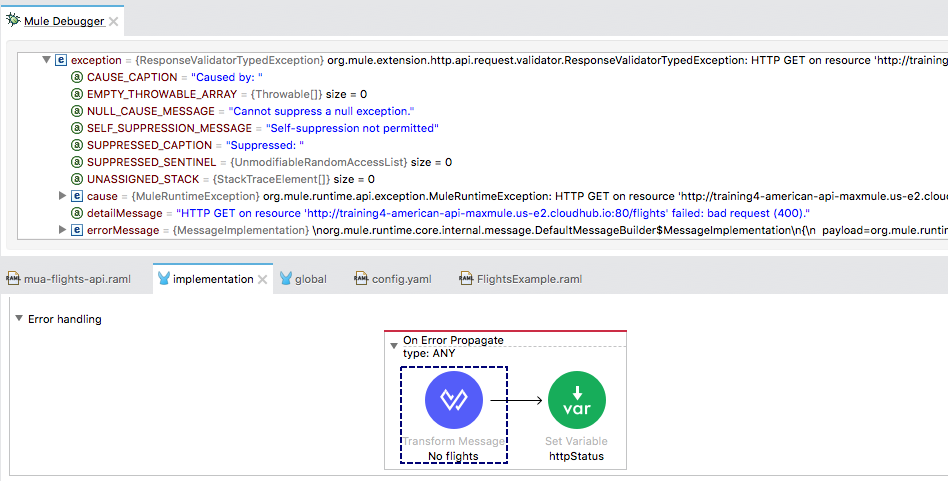Image resolution: width=948 pixels, height=481 pixels.
Task: Switch to the implementation tab
Action: (x=213, y=279)
